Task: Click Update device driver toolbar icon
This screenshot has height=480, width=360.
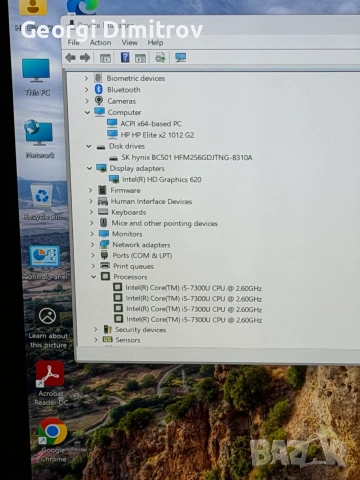Action: tap(160, 58)
